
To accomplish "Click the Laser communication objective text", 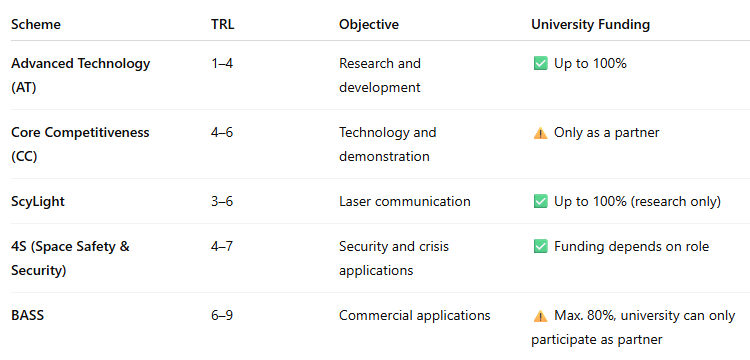I will click(x=405, y=201).
